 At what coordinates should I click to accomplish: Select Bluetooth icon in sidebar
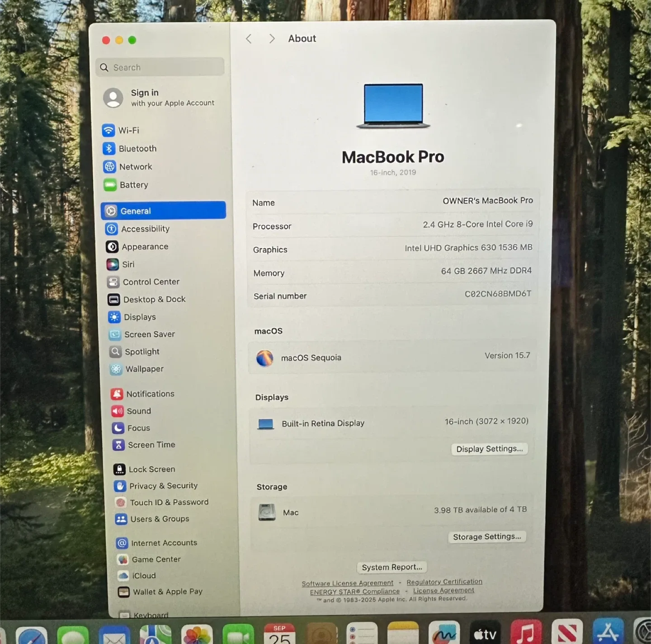click(x=109, y=149)
